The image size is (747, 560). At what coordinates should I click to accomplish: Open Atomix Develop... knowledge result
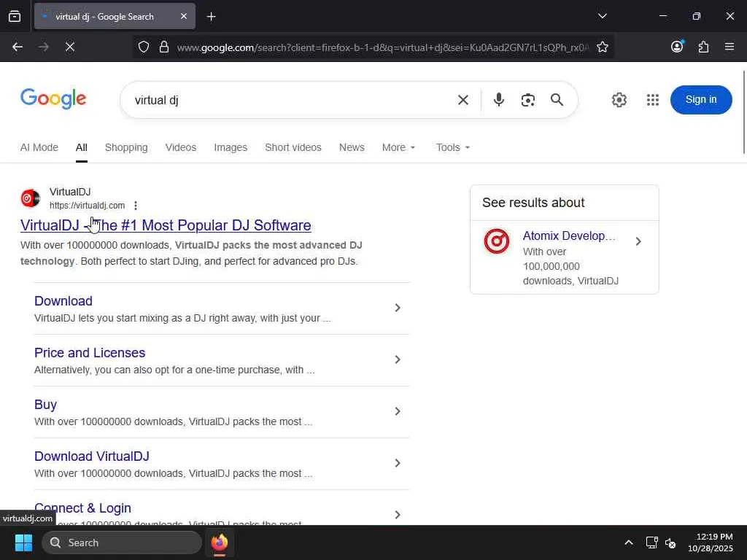pos(569,236)
